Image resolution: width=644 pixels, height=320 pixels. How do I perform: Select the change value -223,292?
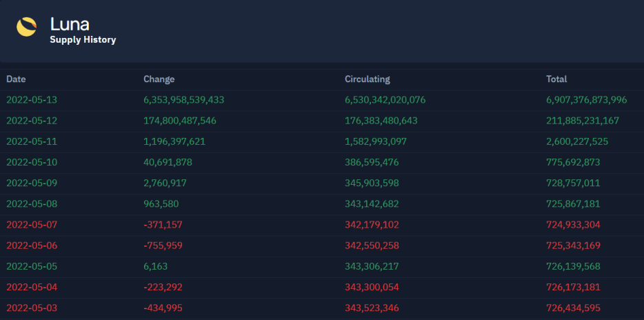(x=163, y=287)
